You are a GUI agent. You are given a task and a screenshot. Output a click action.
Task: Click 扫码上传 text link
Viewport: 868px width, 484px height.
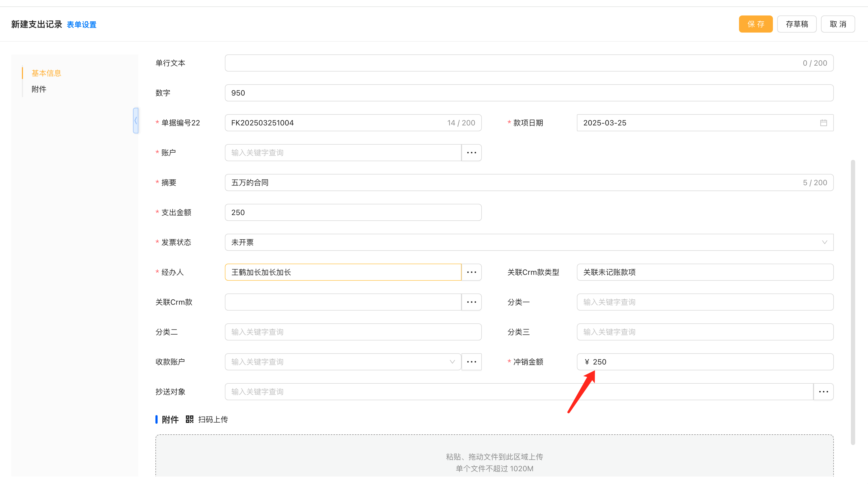(x=213, y=419)
